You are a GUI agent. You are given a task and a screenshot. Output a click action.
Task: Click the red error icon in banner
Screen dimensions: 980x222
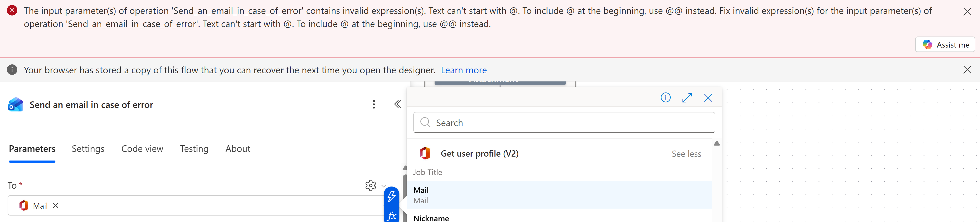[x=12, y=11]
